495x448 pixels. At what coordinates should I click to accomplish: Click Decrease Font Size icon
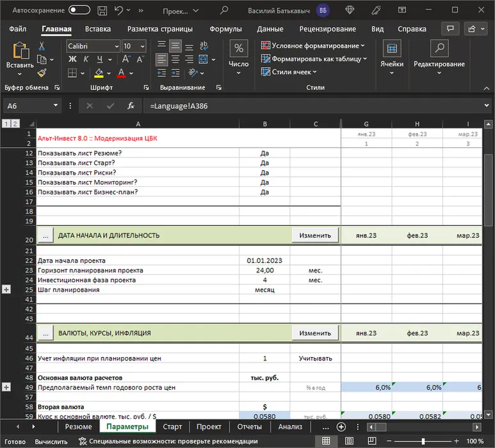(x=140, y=60)
